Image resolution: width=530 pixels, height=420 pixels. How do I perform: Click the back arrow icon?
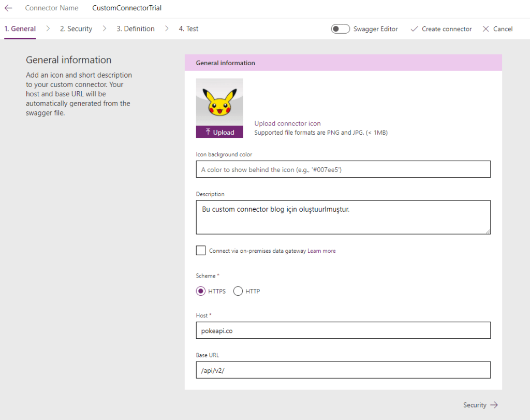click(8, 8)
